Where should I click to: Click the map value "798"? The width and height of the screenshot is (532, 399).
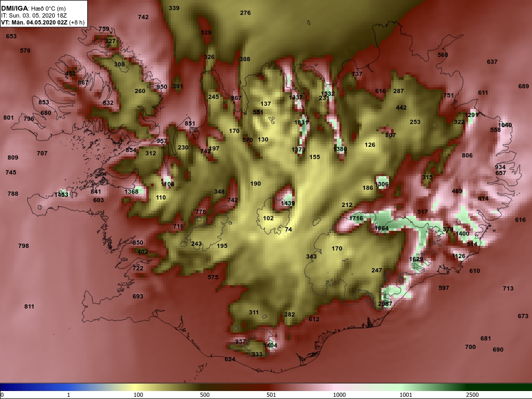pos(23,246)
